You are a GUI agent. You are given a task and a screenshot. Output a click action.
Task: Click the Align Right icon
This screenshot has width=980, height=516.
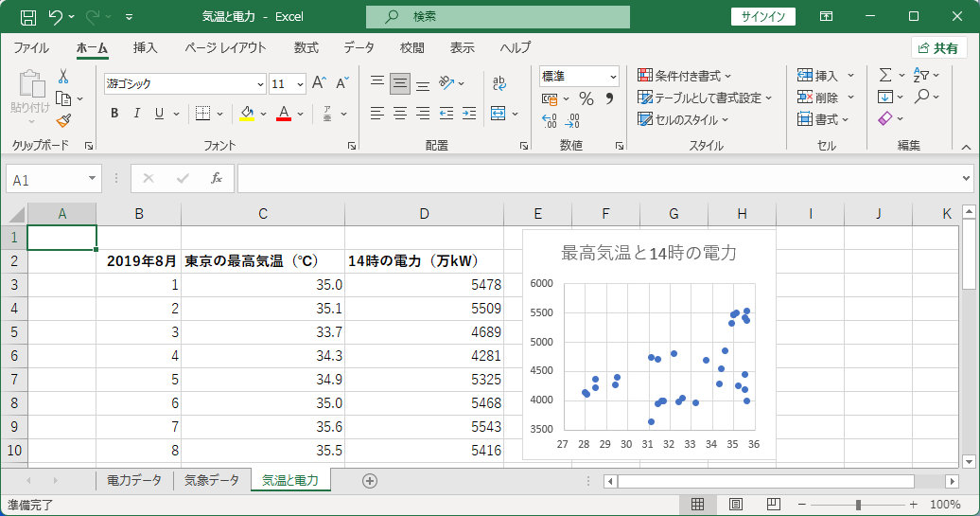(423, 114)
